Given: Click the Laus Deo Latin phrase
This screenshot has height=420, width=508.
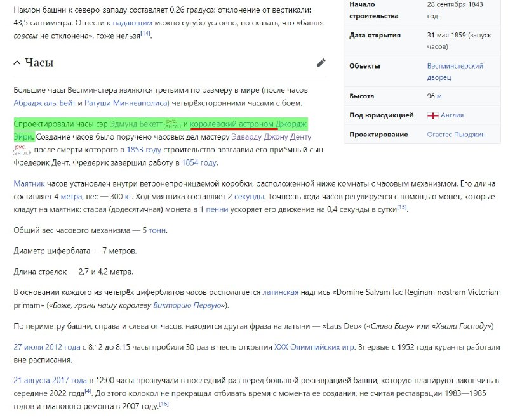Looking at the screenshot, I should coord(342,326).
